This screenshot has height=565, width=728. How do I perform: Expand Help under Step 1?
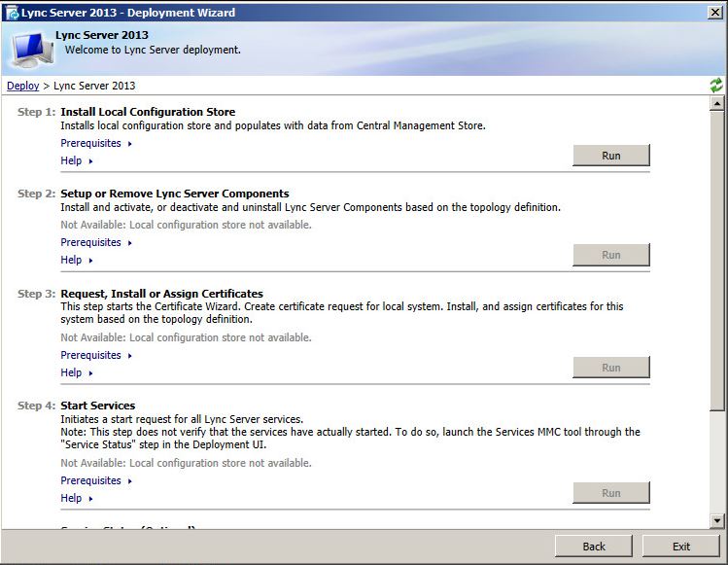point(77,160)
